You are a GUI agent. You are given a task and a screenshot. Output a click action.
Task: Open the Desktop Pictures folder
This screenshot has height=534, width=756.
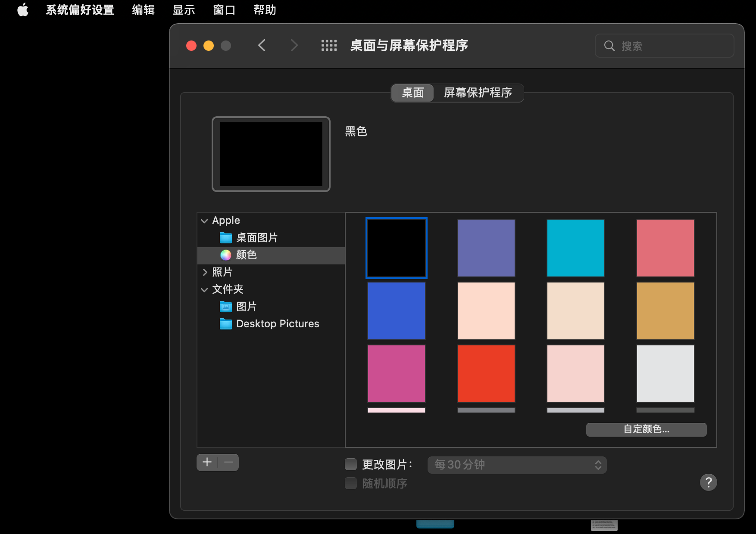coord(277,324)
